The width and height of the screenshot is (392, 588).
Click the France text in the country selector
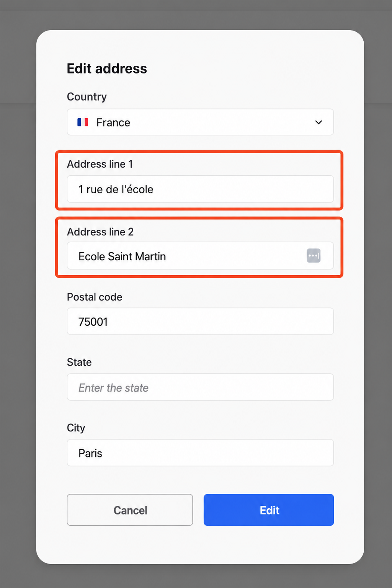click(x=113, y=122)
